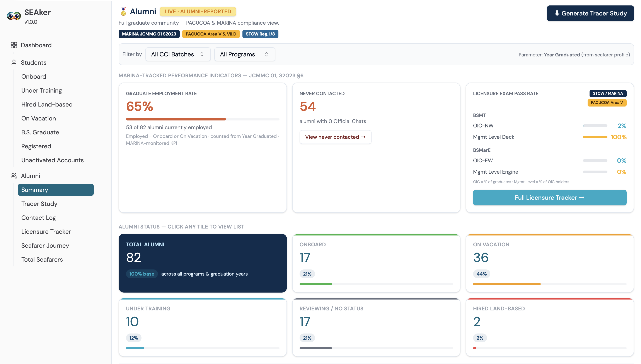Image resolution: width=641 pixels, height=364 pixels.
Task: Click the Full Licensure Tracker button
Action: coord(549,198)
